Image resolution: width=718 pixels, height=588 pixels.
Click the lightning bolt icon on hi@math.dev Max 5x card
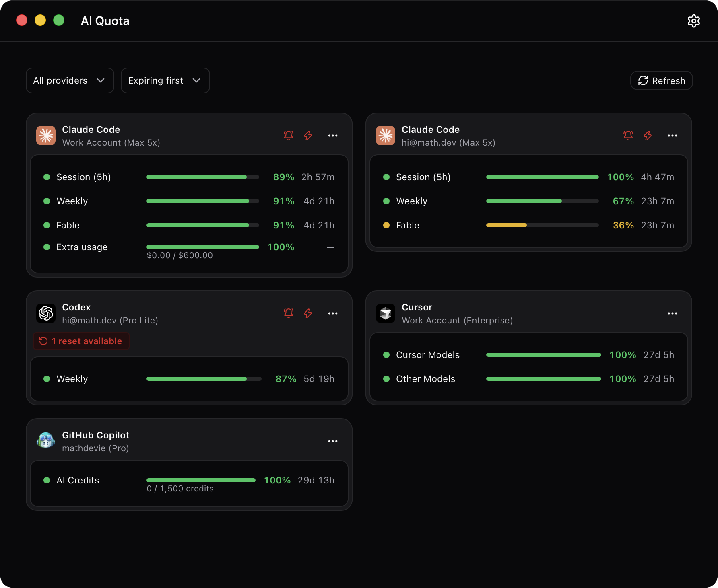648,136
